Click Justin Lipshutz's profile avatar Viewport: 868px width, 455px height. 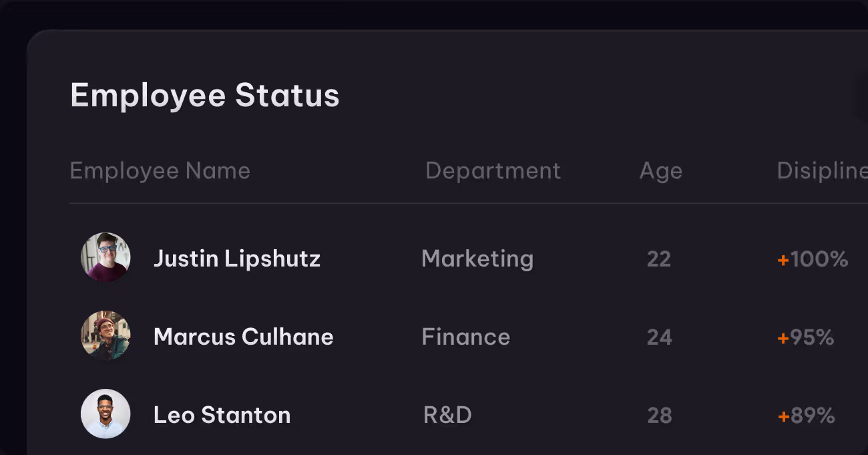[105, 257]
